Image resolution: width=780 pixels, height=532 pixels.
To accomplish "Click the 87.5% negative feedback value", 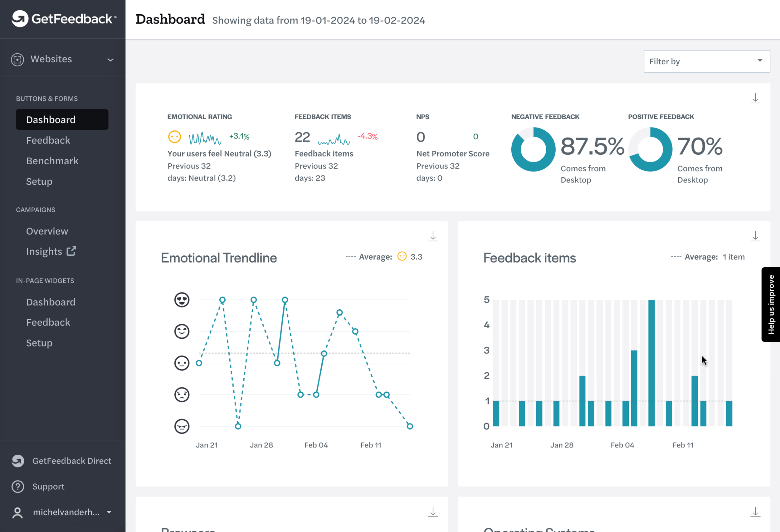I will pyautogui.click(x=592, y=146).
